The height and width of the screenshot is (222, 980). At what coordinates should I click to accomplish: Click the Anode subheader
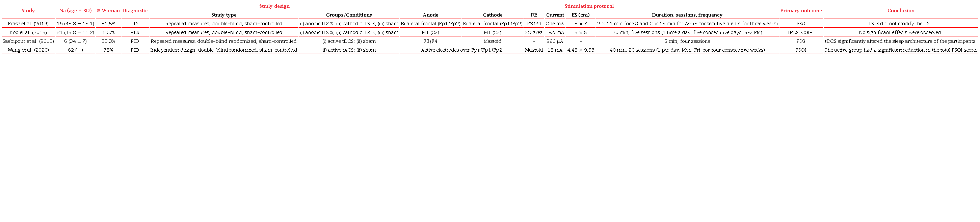coord(430,15)
